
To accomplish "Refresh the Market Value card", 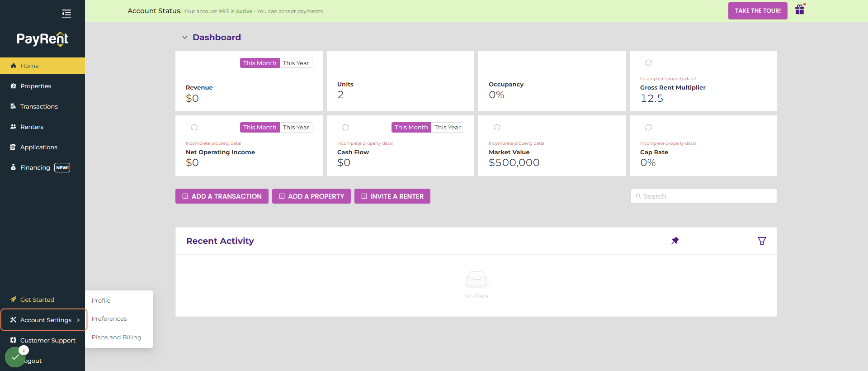I will click(497, 128).
